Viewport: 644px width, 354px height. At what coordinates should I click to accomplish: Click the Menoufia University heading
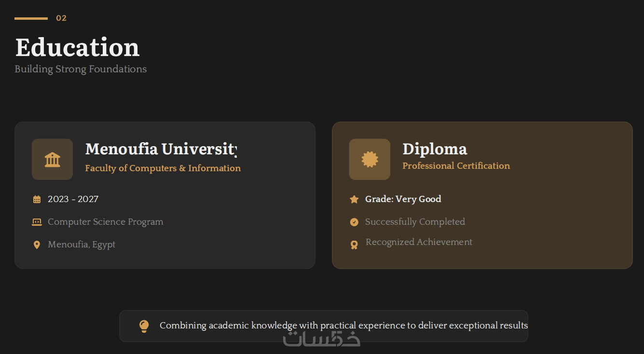click(x=161, y=149)
